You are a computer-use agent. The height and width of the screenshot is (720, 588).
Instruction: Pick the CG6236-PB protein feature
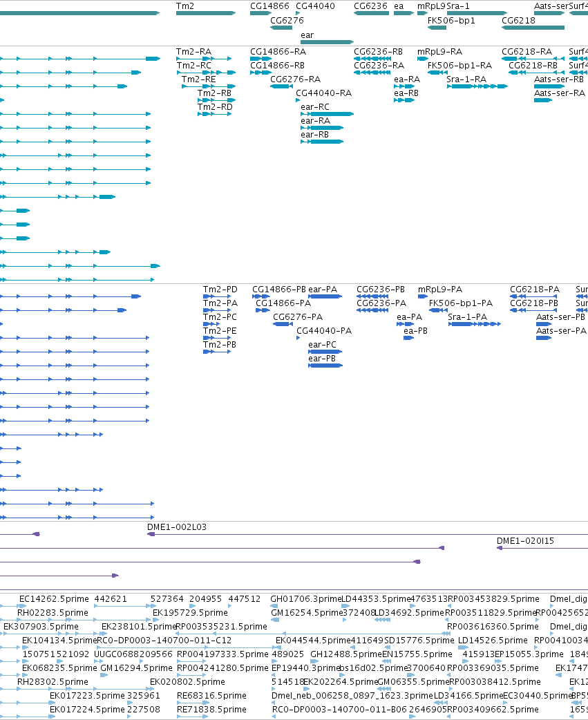372,296
